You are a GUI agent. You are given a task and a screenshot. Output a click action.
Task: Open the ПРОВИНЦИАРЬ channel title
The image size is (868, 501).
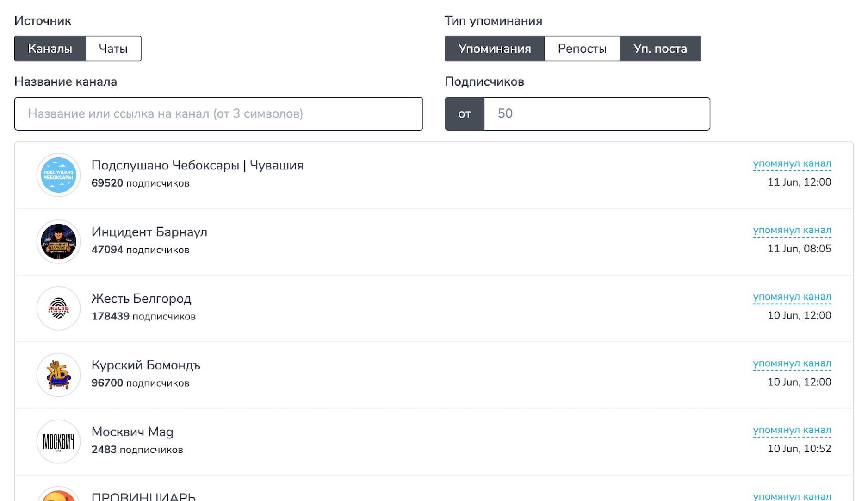[x=144, y=496]
